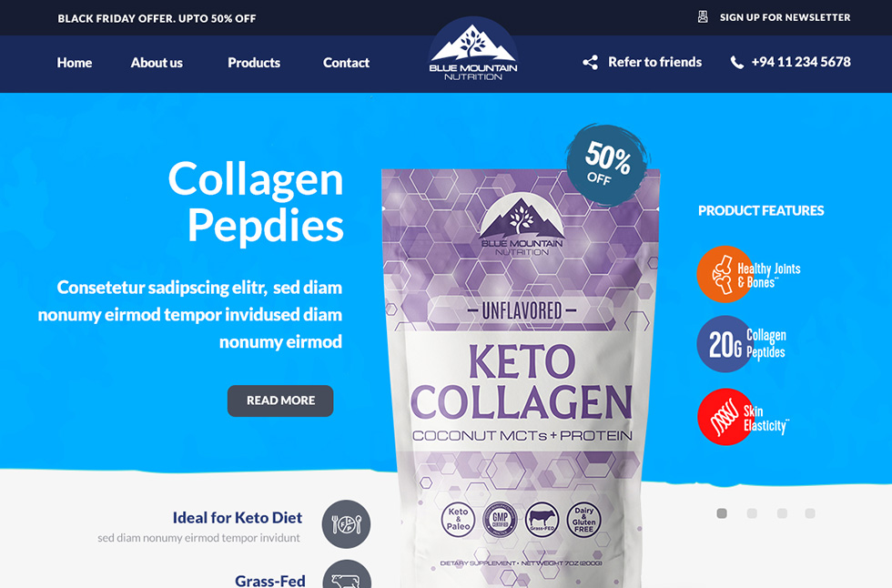Select the orange Healthy Joints & Bones icon
This screenshot has height=588, width=892.
point(725,274)
